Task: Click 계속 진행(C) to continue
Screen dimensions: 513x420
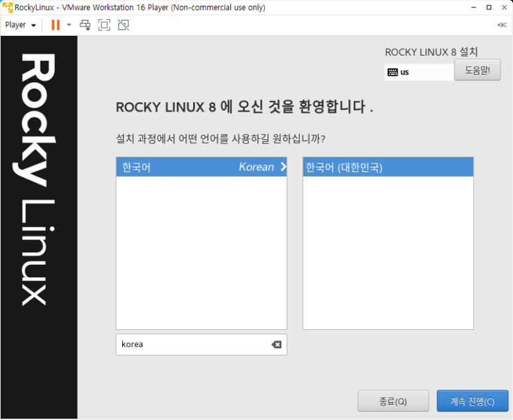Action: (473, 401)
